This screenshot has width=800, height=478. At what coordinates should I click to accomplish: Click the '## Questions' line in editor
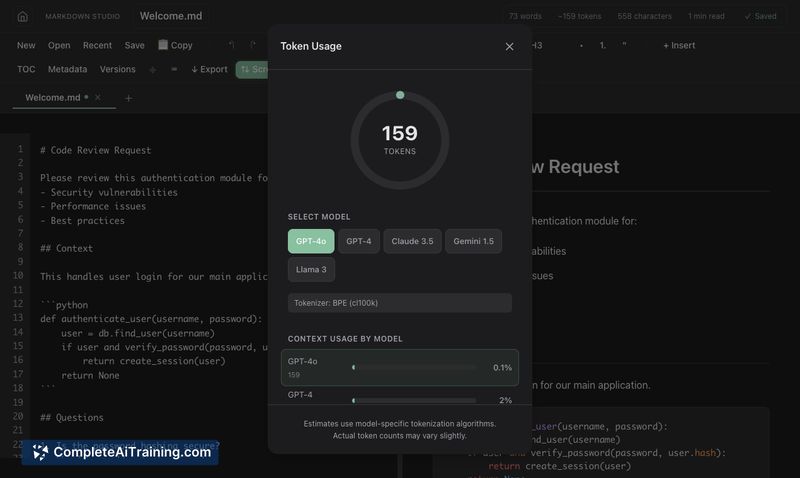click(x=72, y=417)
